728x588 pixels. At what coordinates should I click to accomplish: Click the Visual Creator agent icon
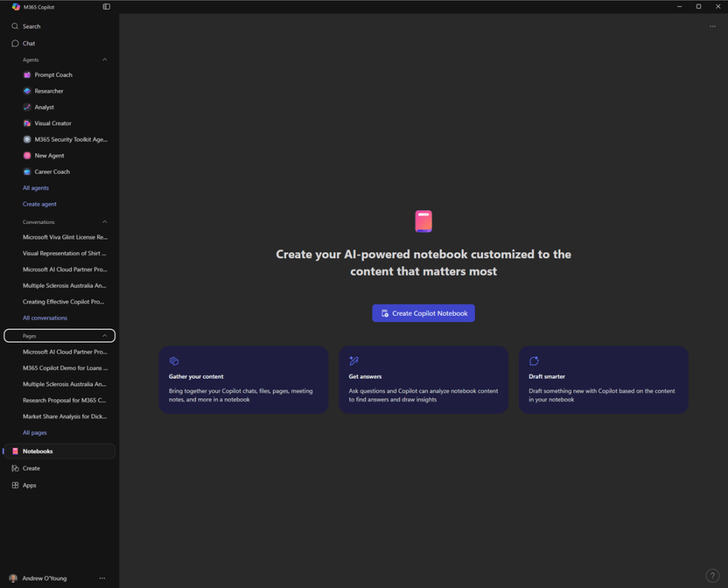tap(27, 123)
